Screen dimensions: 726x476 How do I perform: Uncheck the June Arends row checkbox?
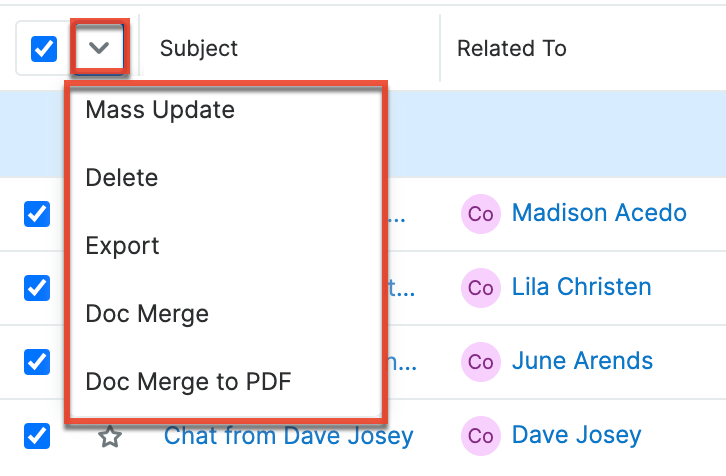(x=37, y=361)
